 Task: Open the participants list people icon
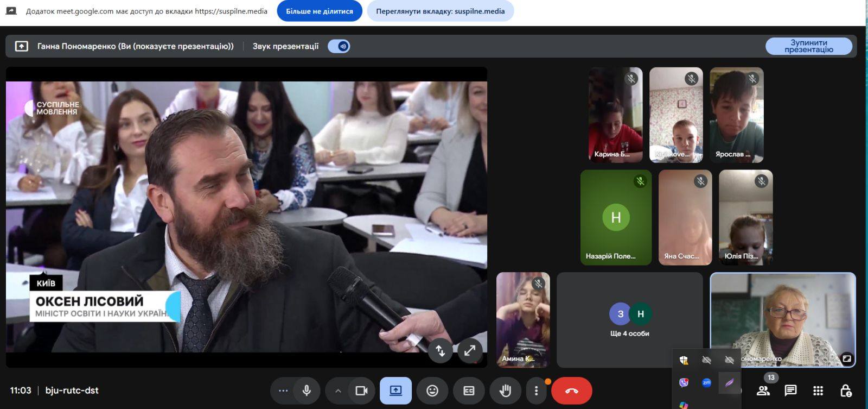763,391
